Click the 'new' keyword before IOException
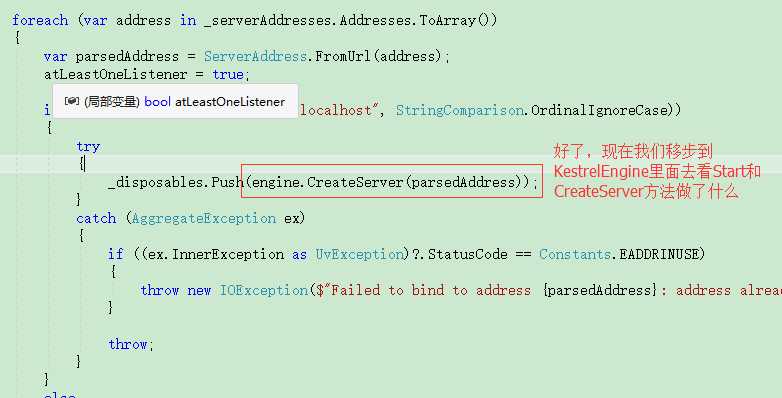Image resolution: width=782 pixels, height=398 pixels. (199, 290)
